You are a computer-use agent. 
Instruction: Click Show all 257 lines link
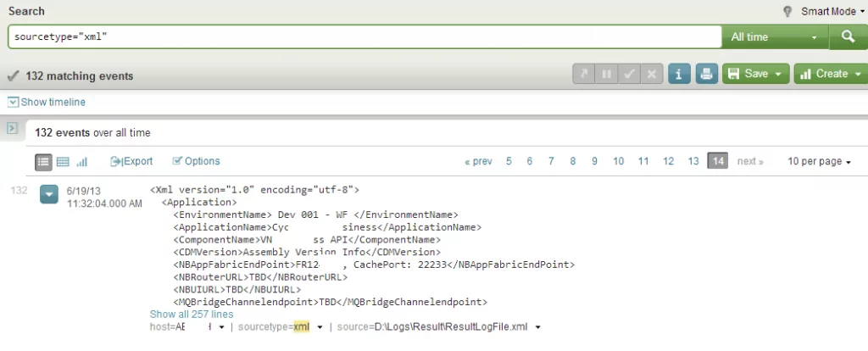192,314
